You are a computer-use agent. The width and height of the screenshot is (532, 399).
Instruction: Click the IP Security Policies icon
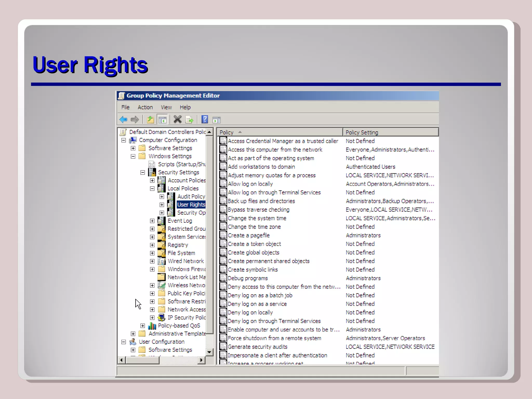tap(162, 317)
